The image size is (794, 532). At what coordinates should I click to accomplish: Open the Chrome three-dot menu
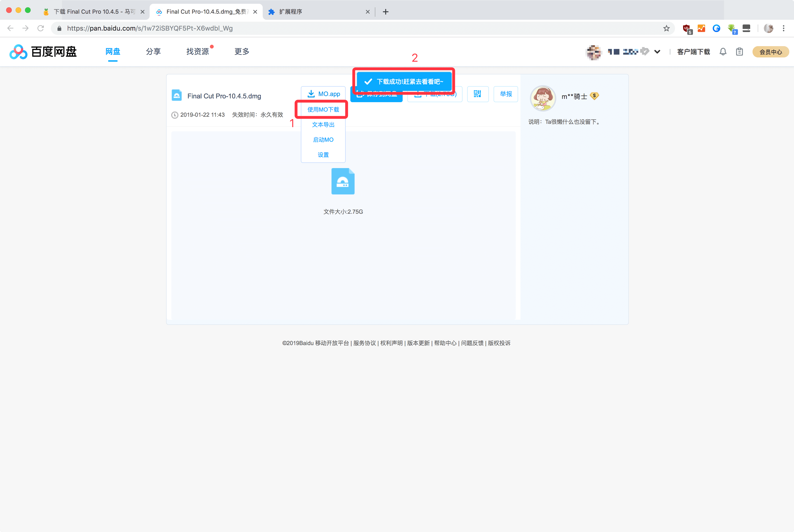[784, 28]
